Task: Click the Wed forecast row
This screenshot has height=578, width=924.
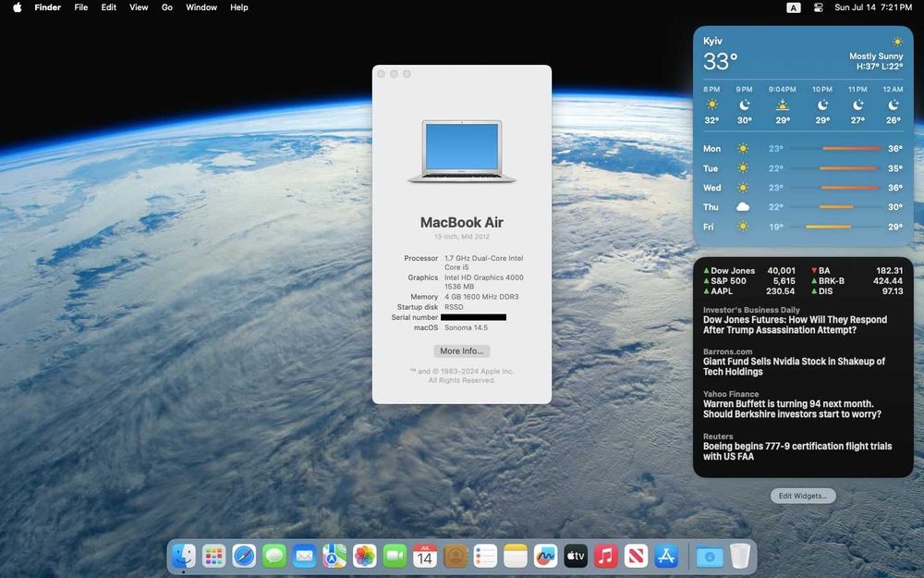Action: (x=803, y=188)
